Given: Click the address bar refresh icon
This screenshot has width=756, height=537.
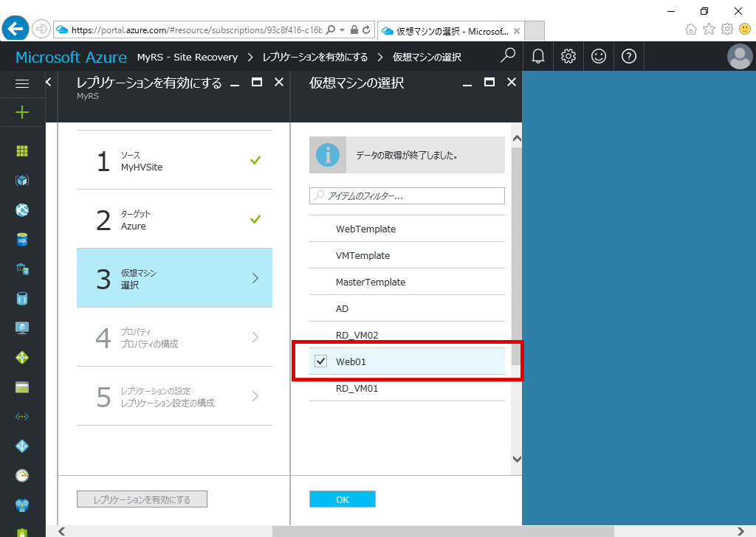Looking at the screenshot, I should pos(366,30).
